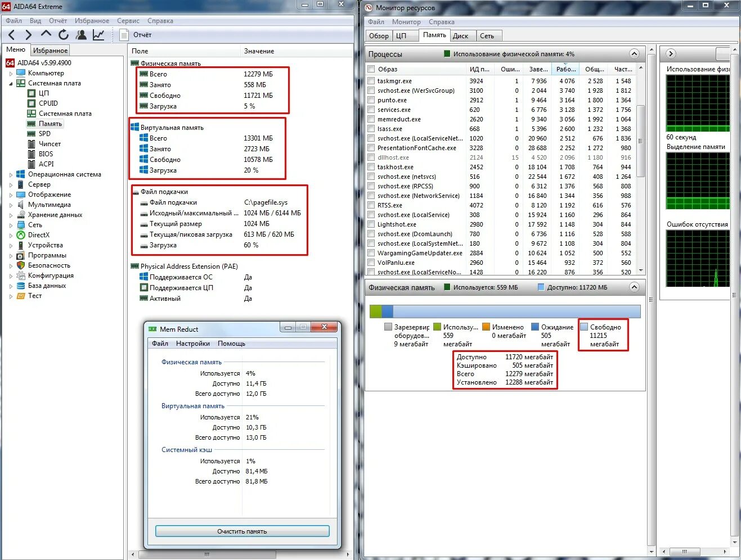Open Настройки menu in Mem Reduct
The width and height of the screenshot is (741, 560).
[192, 344]
